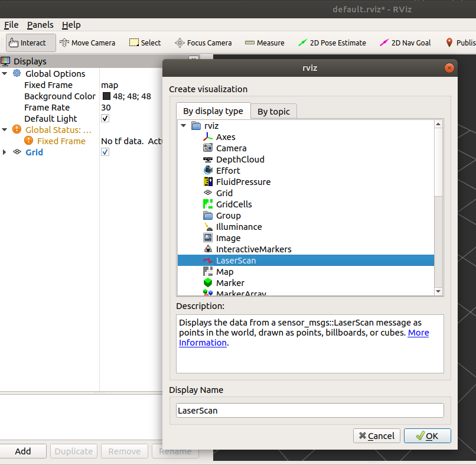This screenshot has height=465, width=476.
Task: Click the GridCells green icon
Action: point(208,204)
